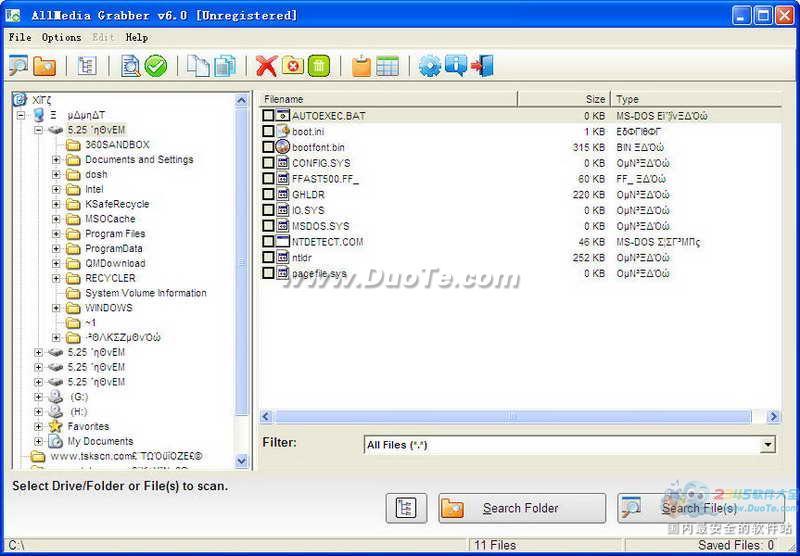The height and width of the screenshot is (556, 800).
Task: Click the folder tree scroll up arrow
Action: (x=241, y=100)
